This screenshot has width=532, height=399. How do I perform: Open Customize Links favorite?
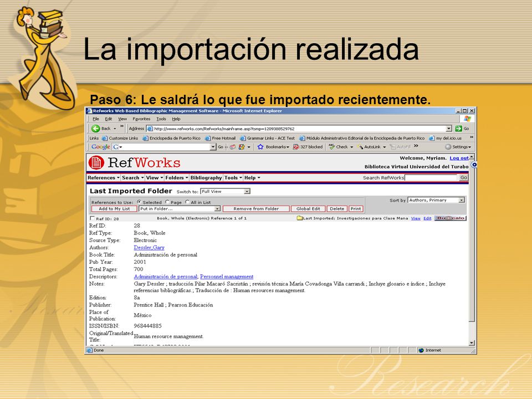tap(120, 138)
